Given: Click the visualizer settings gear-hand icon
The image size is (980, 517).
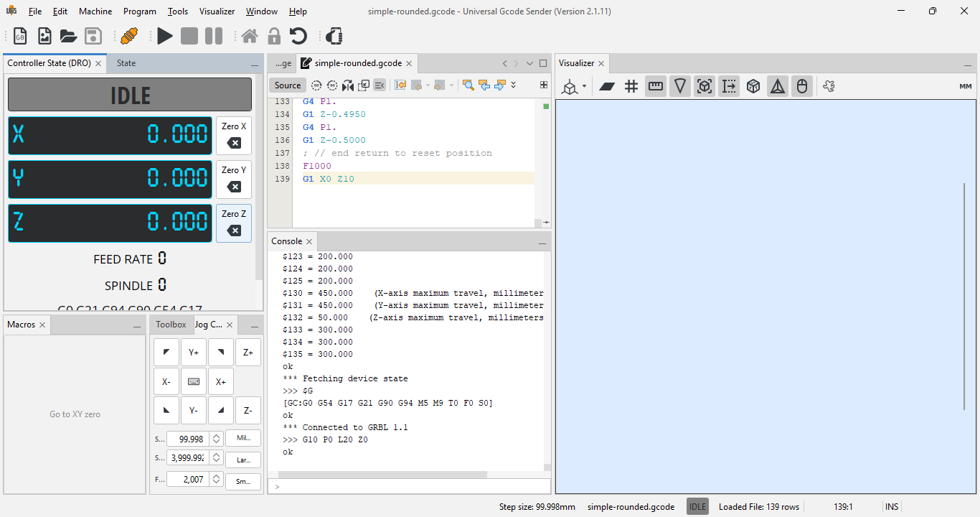Looking at the screenshot, I should coord(829,87).
